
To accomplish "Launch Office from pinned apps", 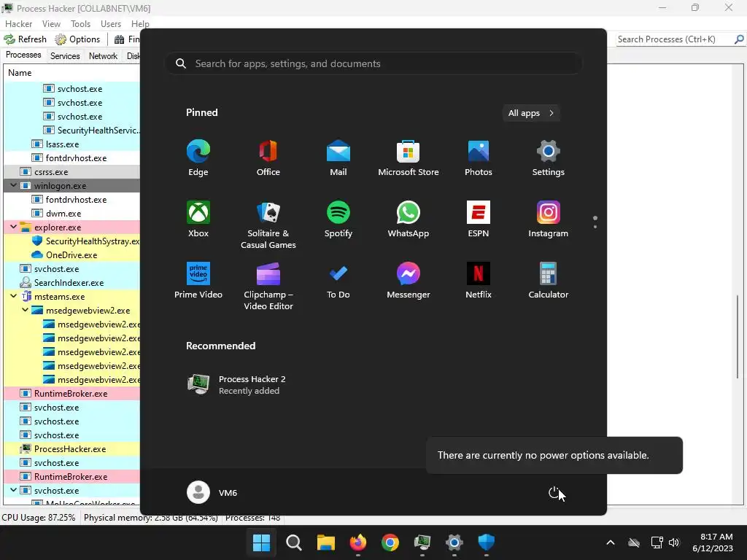I will coord(268,158).
